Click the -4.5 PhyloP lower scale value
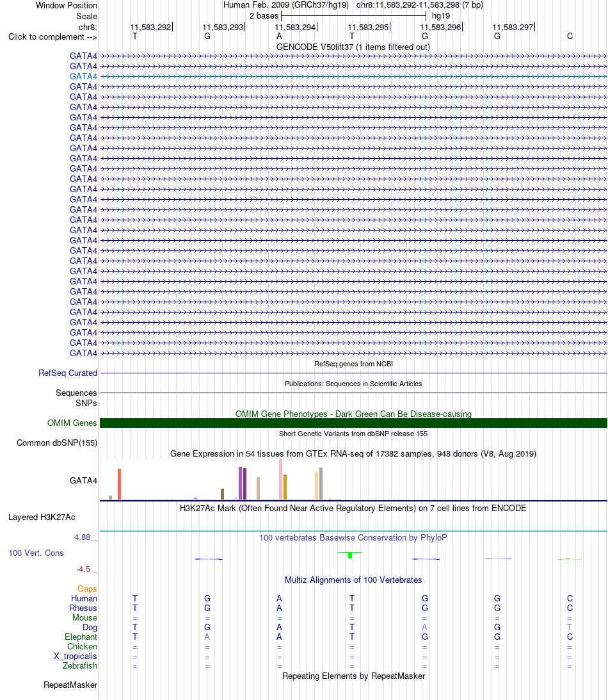 click(83, 569)
